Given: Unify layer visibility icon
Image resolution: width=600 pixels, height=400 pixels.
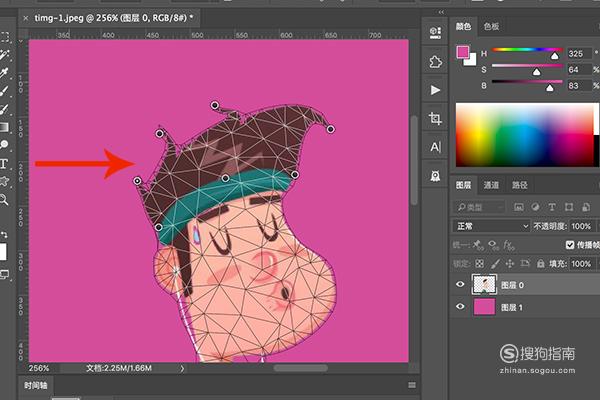Looking at the screenshot, I should [493, 245].
